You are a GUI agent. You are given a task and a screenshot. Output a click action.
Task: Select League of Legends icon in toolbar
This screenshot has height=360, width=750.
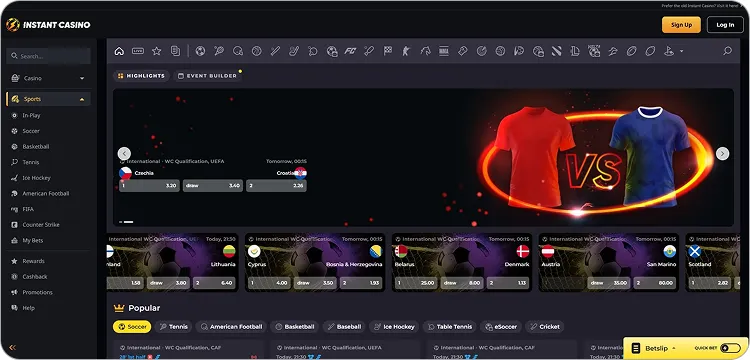pyautogui.click(x=575, y=51)
